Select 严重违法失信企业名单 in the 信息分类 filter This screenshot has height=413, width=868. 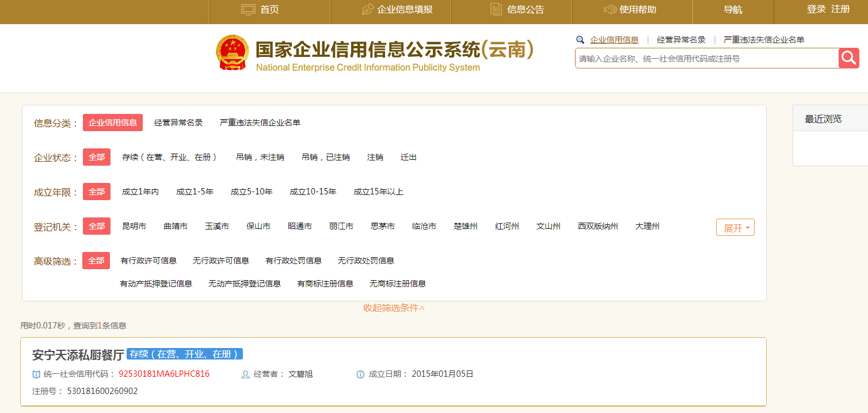(x=260, y=123)
